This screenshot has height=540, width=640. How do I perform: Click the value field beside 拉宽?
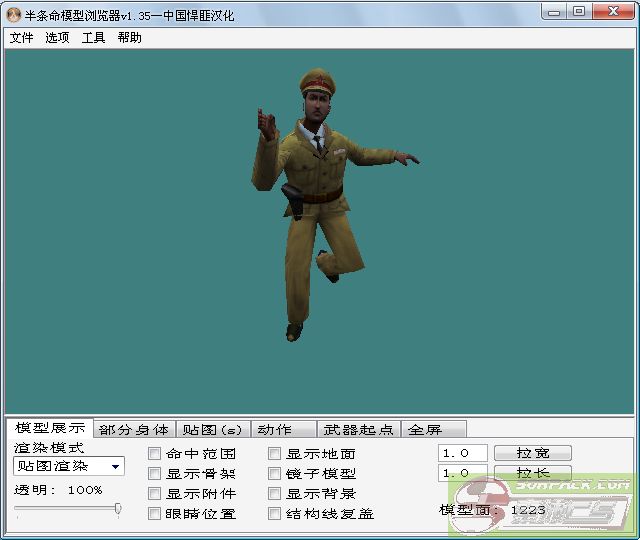[462, 453]
